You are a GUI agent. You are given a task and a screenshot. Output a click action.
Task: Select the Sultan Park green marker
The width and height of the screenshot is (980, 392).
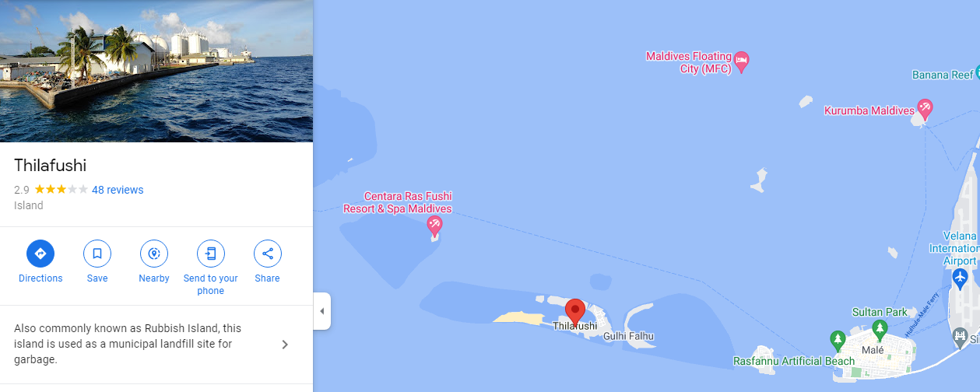pos(880,327)
